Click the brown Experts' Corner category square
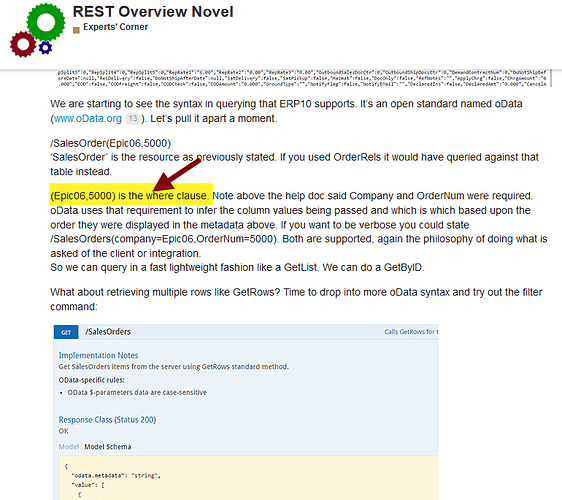562x500 pixels. 76,30
